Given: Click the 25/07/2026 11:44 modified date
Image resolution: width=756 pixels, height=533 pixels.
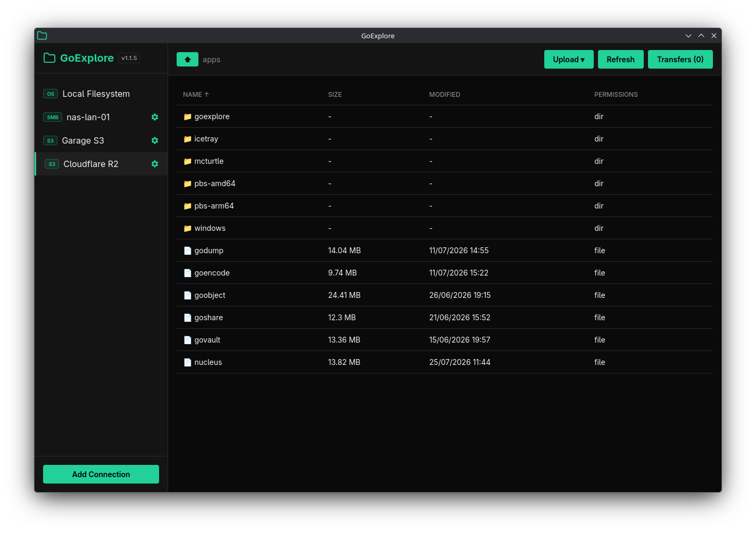Looking at the screenshot, I should pyautogui.click(x=460, y=362).
